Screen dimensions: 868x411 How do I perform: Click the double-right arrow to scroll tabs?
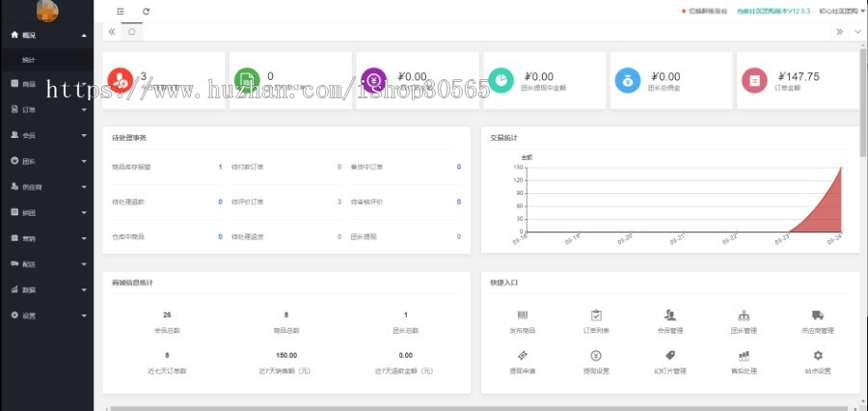click(x=840, y=32)
